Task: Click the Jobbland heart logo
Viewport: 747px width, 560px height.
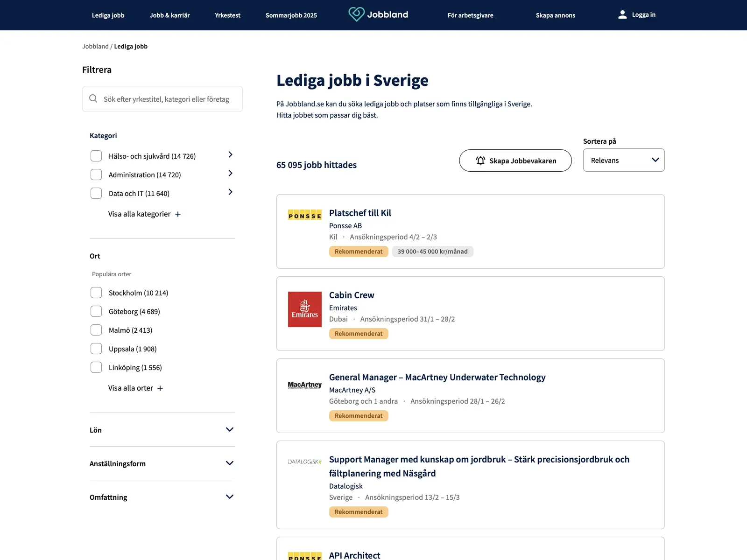Action: coord(356,14)
